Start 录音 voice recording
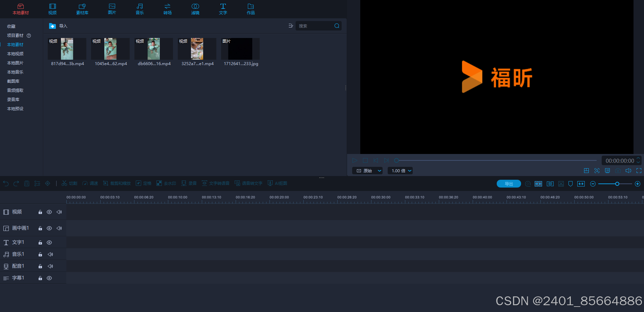 coord(189,183)
